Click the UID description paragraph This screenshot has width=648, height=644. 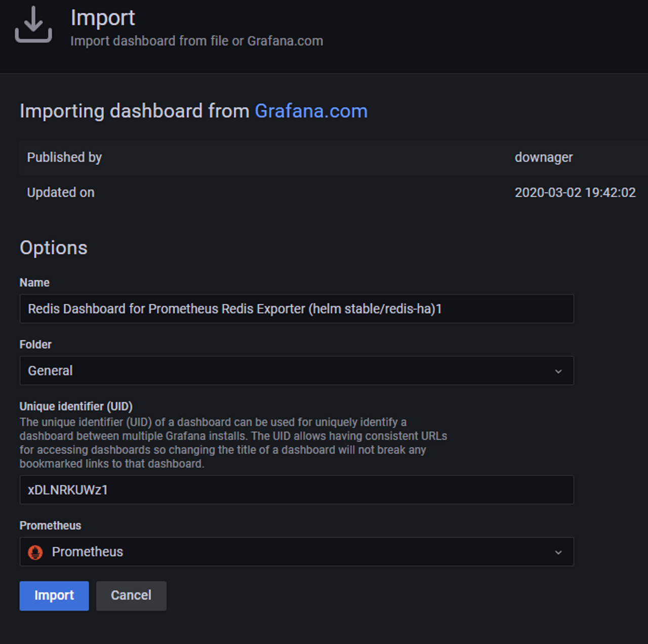coord(233,443)
